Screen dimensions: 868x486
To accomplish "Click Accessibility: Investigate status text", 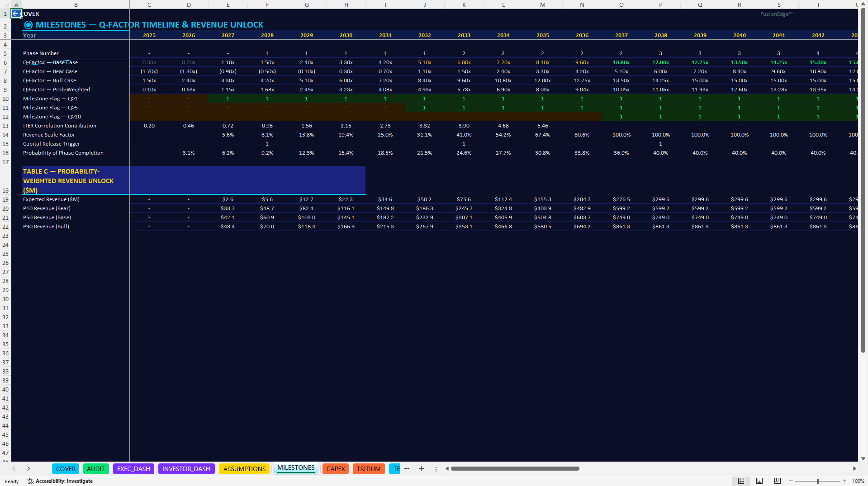I will click(x=64, y=481).
